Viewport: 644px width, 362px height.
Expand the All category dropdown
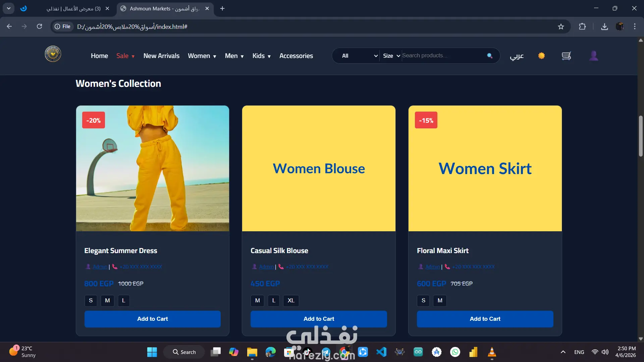(359, 56)
